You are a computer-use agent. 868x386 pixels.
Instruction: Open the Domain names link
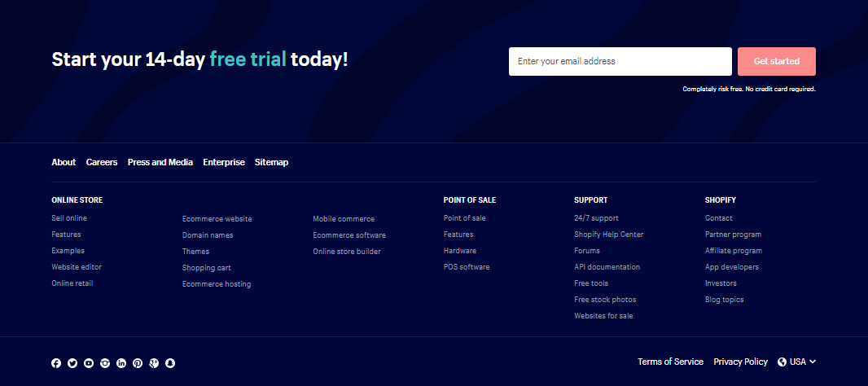[208, 235]
